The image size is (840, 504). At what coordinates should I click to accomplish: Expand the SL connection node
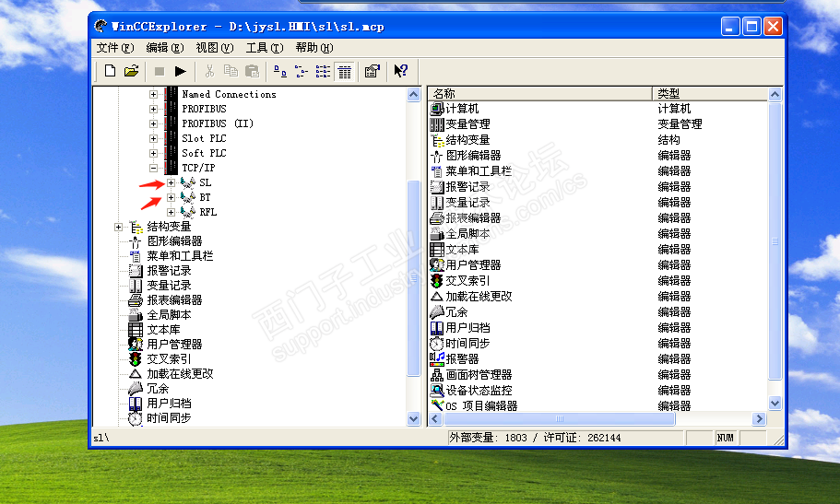click(x=171, y=182)
